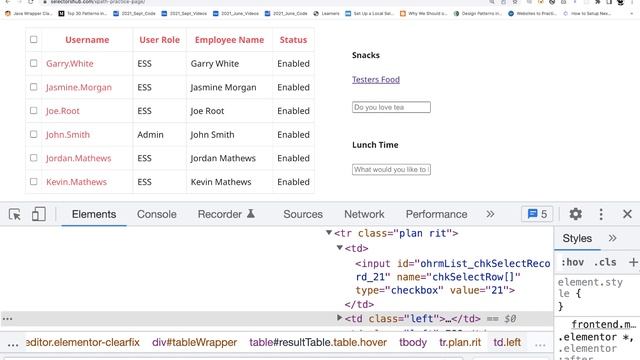Check the Joe.Root row checkbox
Image resolution: width=640 pixels, height=360 pixels.
click(33, 110)
